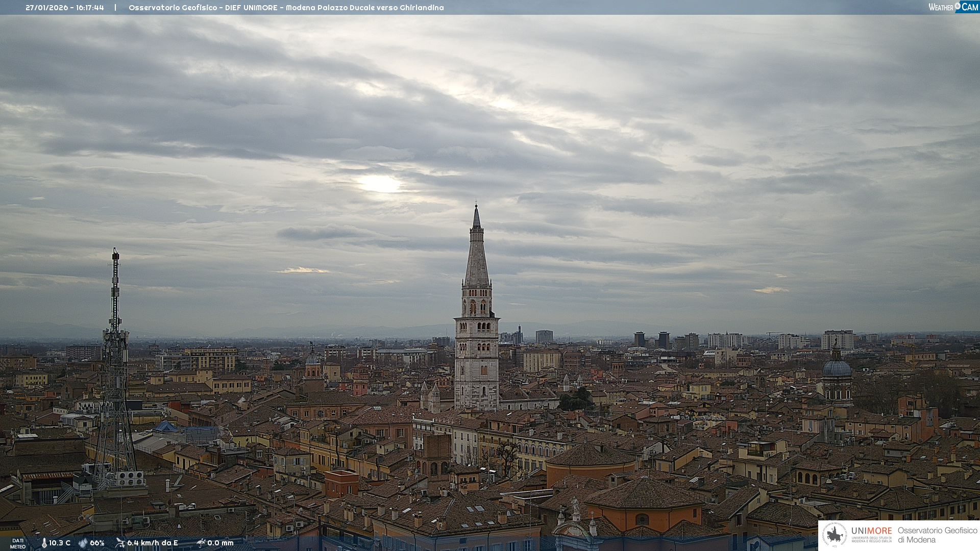This screenshot has width=980, height=551.
Task: Click the umbrella rainfall icon
Action: tap(201, 543)
